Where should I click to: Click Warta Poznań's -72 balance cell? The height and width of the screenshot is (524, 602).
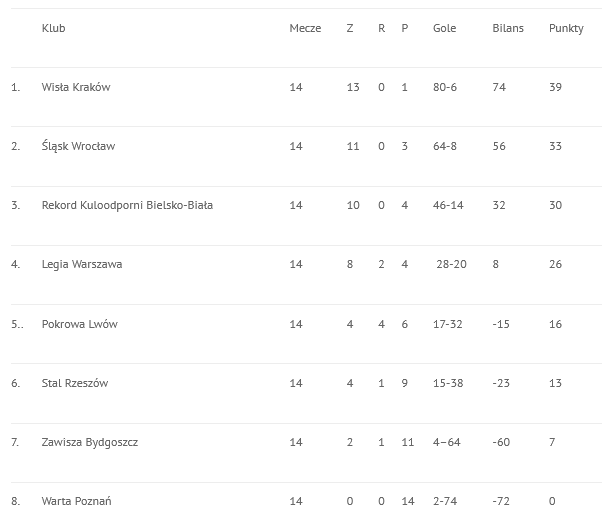(501, 501)
